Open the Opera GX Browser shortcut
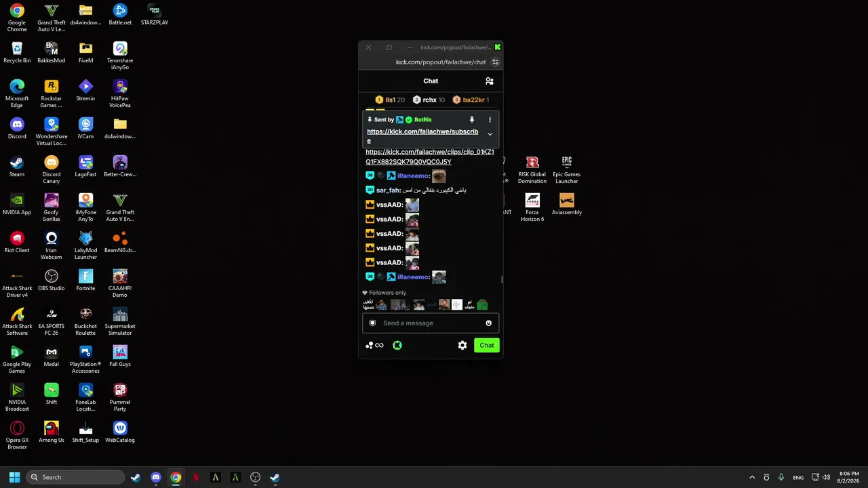Image resolution: width=868 pixels, height=488 pixels. coord(17,436)
